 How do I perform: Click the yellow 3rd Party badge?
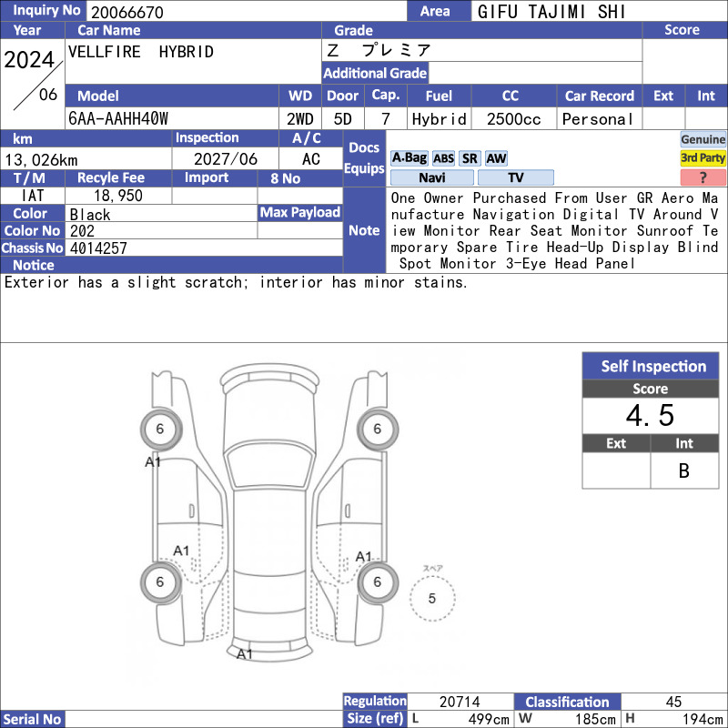pos(703,158)
